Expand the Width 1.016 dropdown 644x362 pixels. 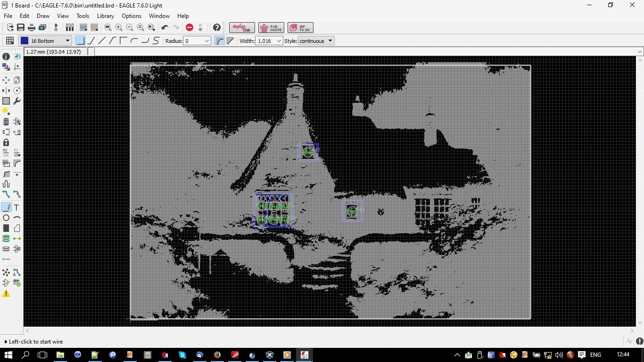[269, 41]
